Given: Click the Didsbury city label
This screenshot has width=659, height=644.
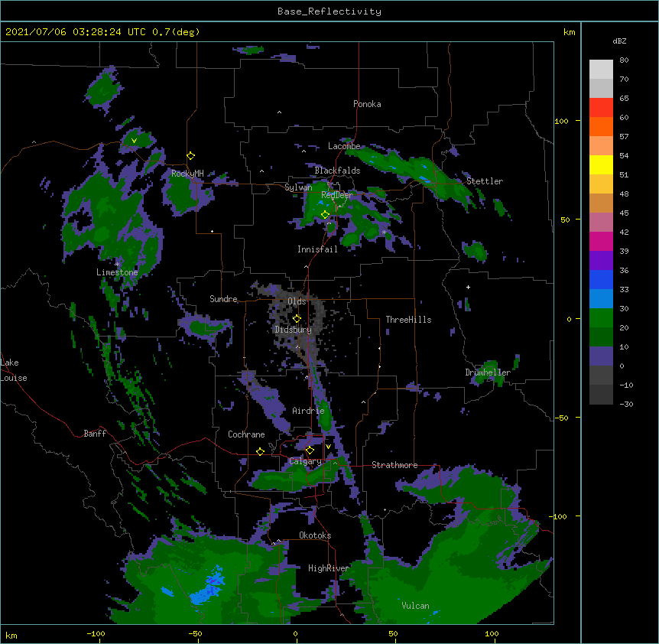Looking at the screenshot, I should (294, 330).
